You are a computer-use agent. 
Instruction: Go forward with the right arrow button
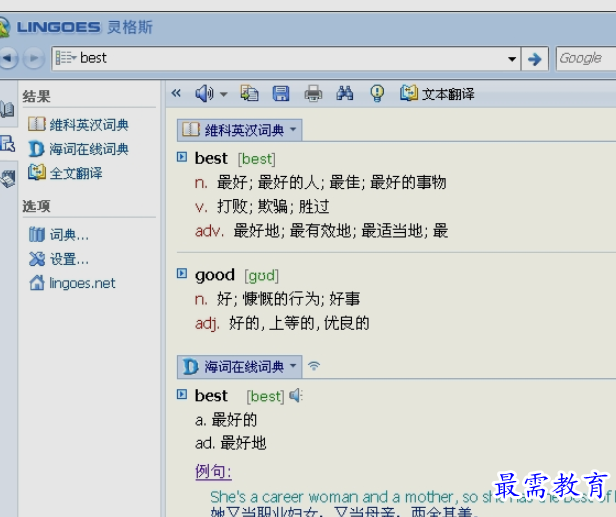[x=34, y=59]
